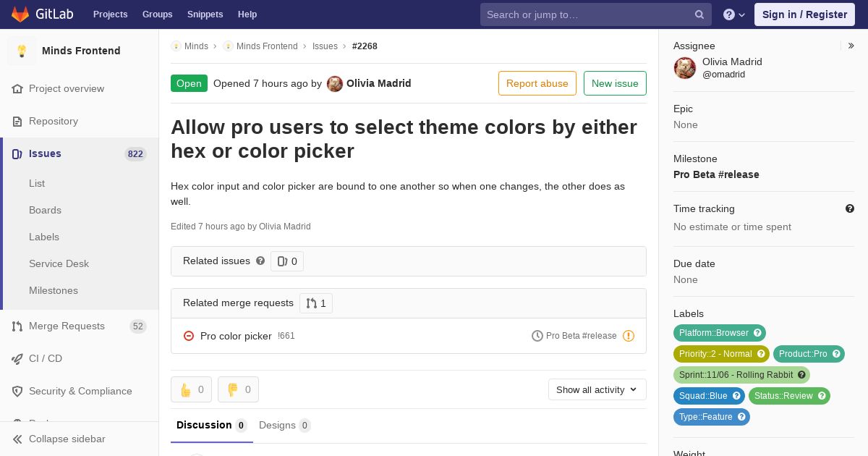Image resolution: width=868 pixels, height=456 pixels.
Task: Click Related issues help icon
Action: coord(260,261)
